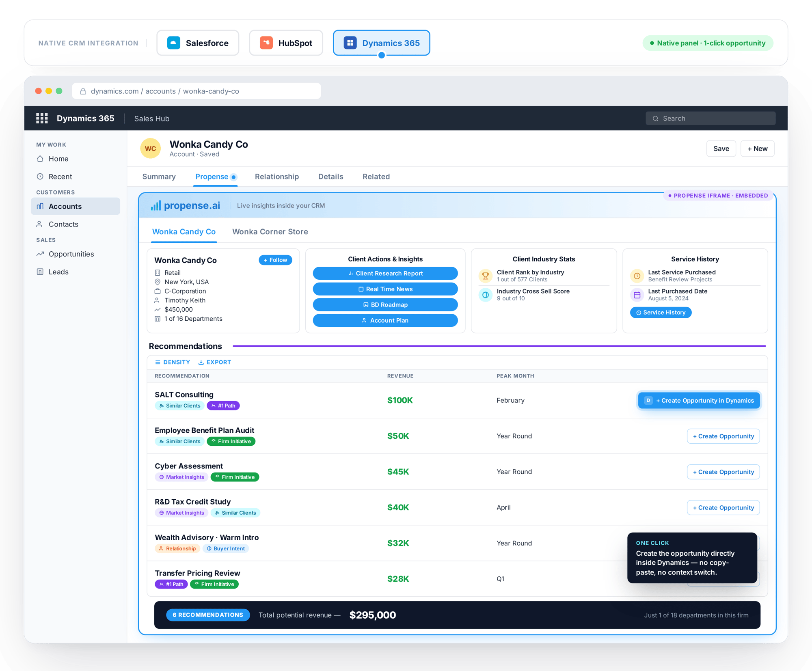Click the departments icon beside 1 of 16 Departments
The height and width of the screenshot is (671, 812).
click(x=158, y=319)
